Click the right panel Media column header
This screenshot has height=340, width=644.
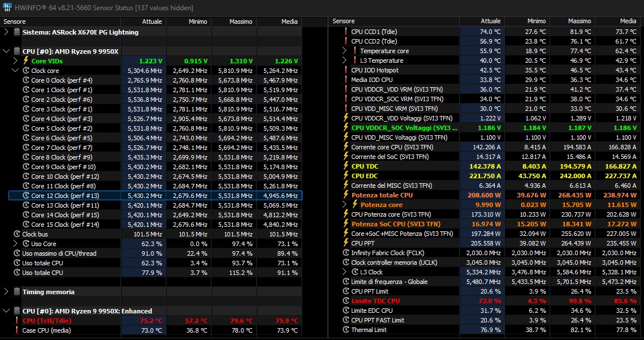coord(619,21)
